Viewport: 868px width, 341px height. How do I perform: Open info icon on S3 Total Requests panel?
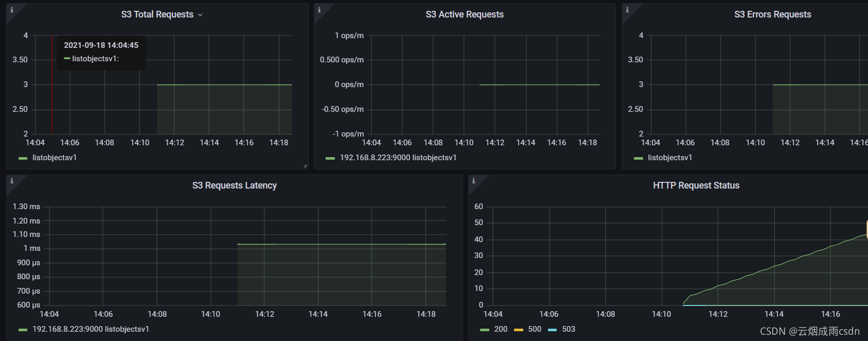(x=11, y=10)
